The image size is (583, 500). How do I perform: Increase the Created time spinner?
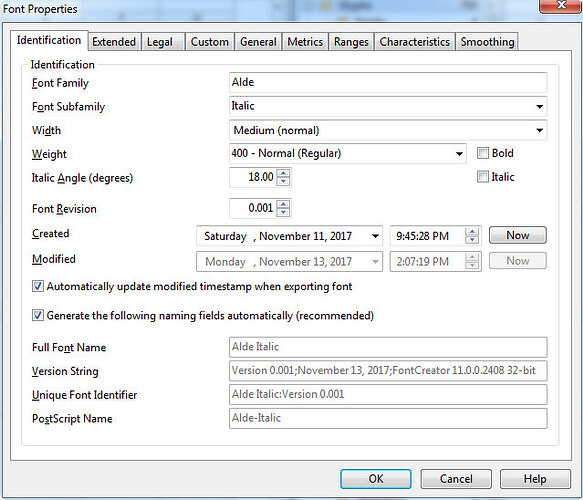click(472, 232)
